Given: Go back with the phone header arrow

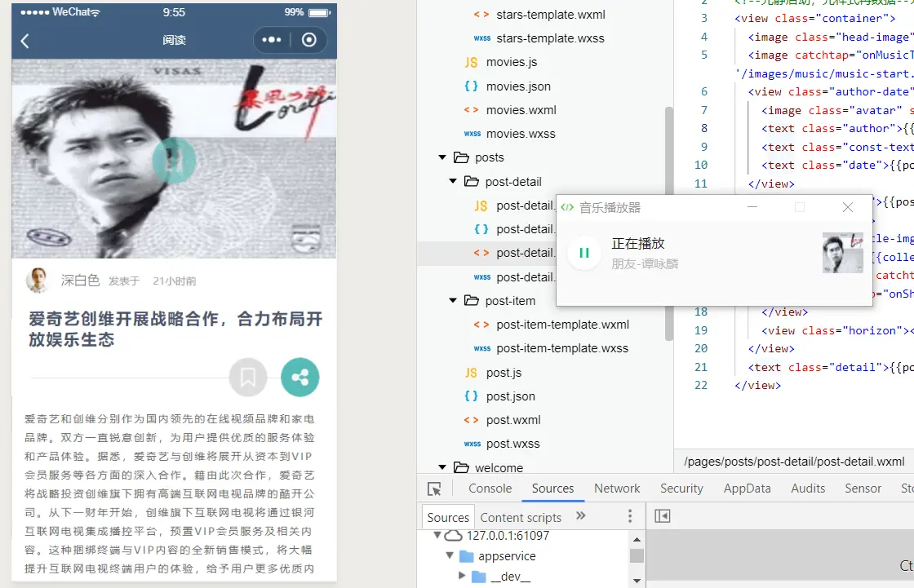Looking at the screenshot, I should coord(24,40).
